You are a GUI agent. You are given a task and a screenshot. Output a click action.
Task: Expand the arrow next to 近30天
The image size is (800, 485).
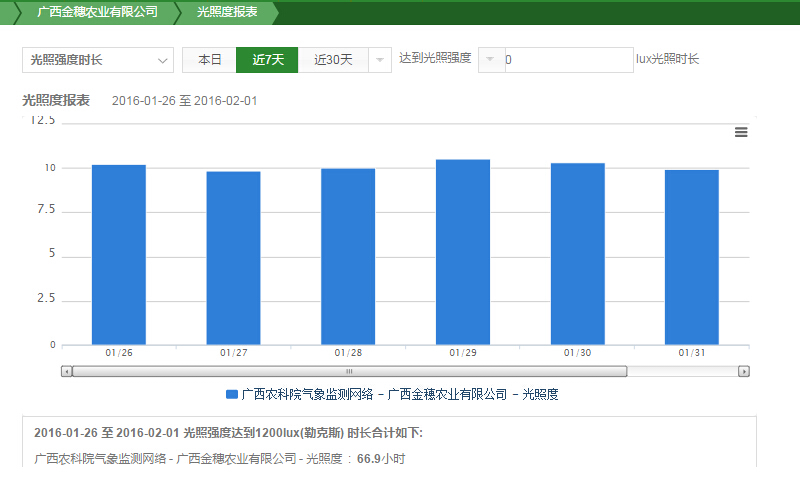click(x=380, y=60)
